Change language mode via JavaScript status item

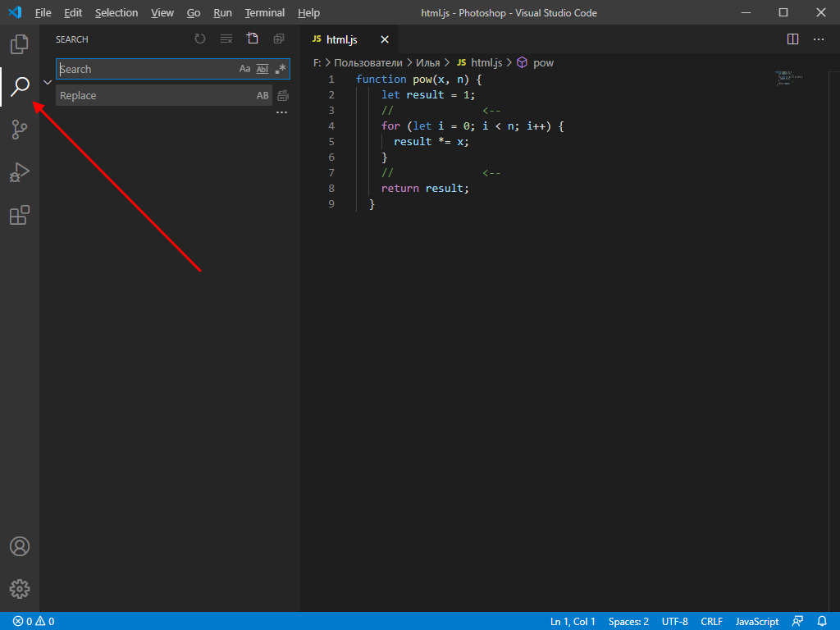click(x=756, y=621)
